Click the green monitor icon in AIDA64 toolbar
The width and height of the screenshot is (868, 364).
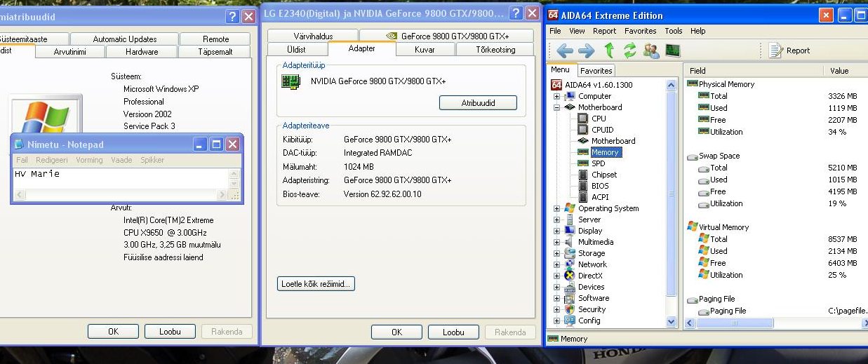click(673, 50)
